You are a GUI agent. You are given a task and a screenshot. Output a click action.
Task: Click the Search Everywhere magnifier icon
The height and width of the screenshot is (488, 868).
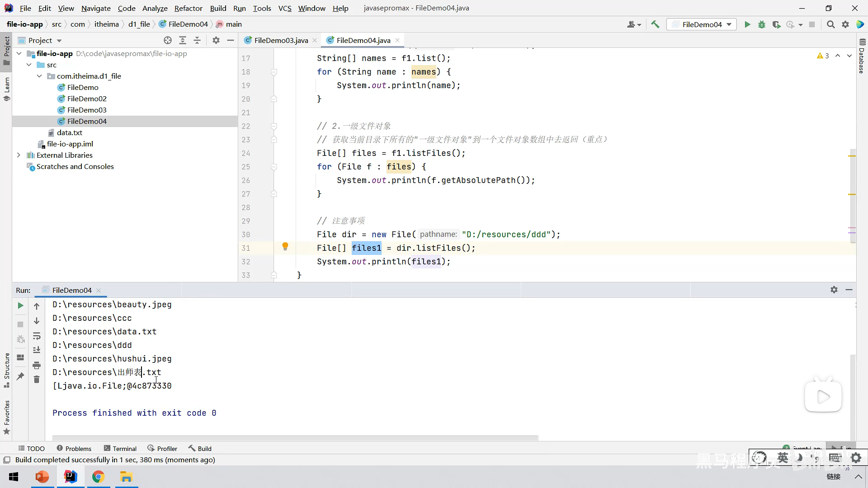pyautogui.click(x=830, y=24)
